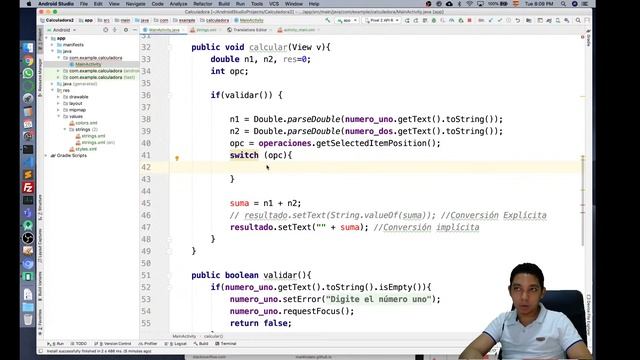Select MainActivity in the project tree
Screen dimensions: 640x360
tap(88, 64)
